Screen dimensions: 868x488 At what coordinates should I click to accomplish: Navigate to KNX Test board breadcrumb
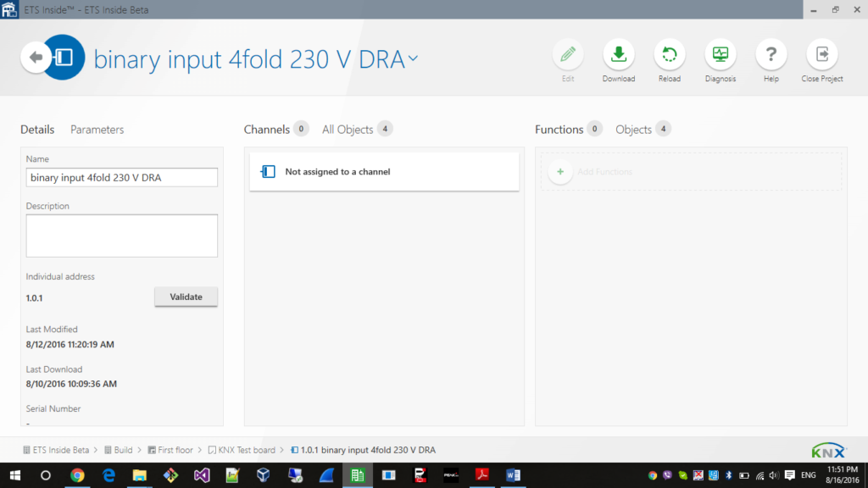(242, 450)
